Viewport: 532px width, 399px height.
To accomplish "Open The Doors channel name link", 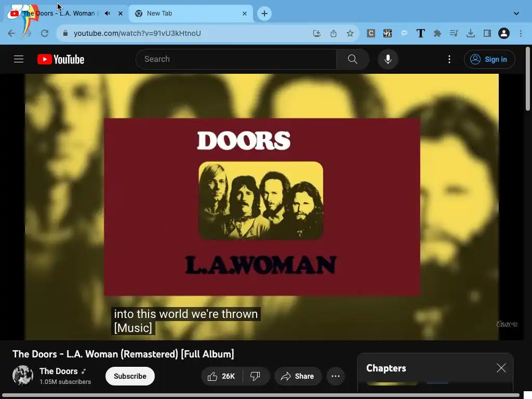I will [58, 371].
